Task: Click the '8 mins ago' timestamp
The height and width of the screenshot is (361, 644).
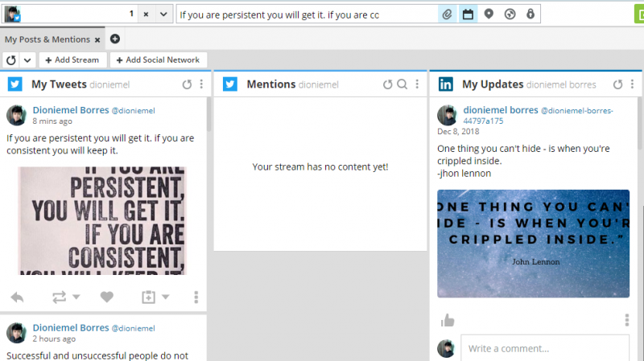Action: tap(52, 121)
